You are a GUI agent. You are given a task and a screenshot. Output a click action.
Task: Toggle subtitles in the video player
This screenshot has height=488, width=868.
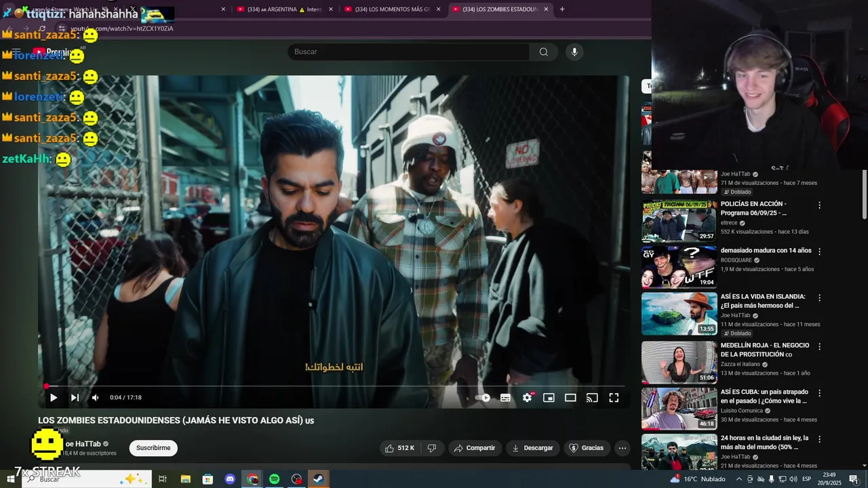point(505,398)
